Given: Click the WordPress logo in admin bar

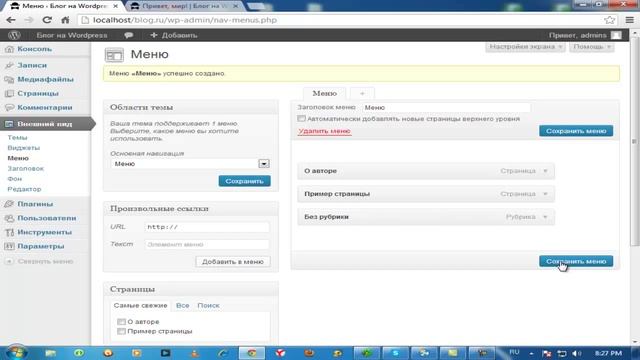Looking at the screenshot, I should click(14, 35).
